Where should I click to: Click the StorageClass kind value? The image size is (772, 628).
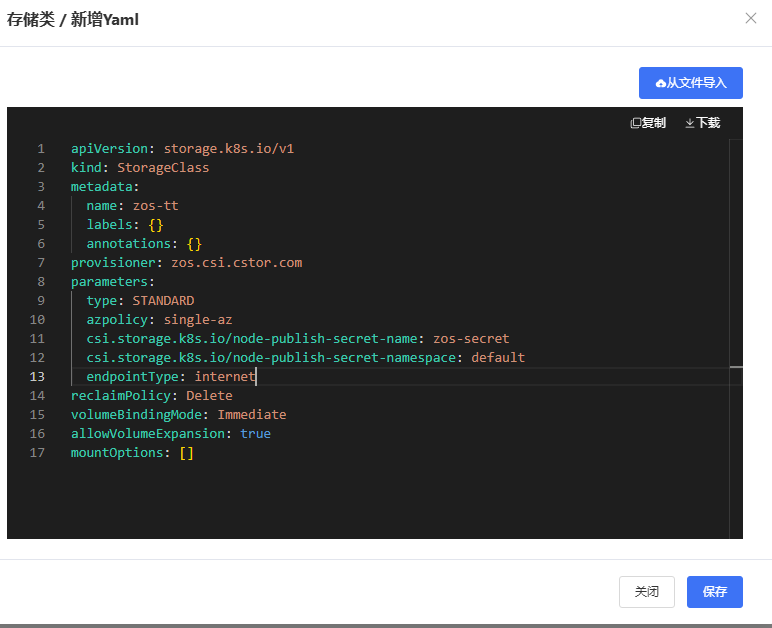[x=163, y=168]
